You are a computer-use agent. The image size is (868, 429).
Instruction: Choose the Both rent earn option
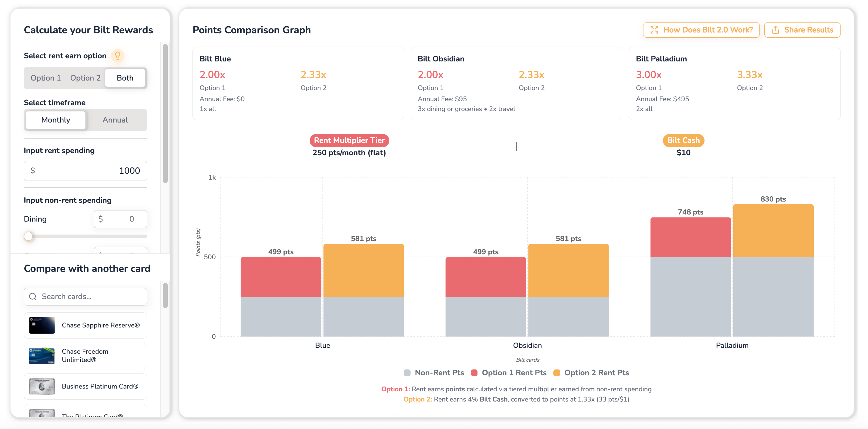(x=125, y=78)
